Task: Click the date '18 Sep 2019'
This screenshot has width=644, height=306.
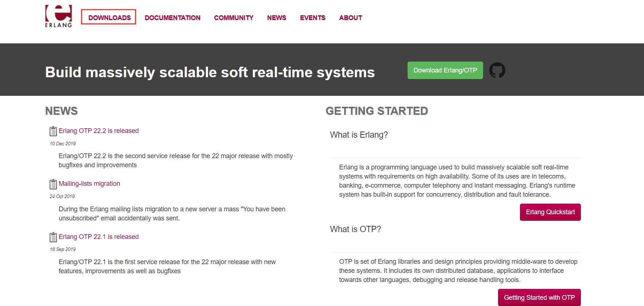Action: pos(63,249)
